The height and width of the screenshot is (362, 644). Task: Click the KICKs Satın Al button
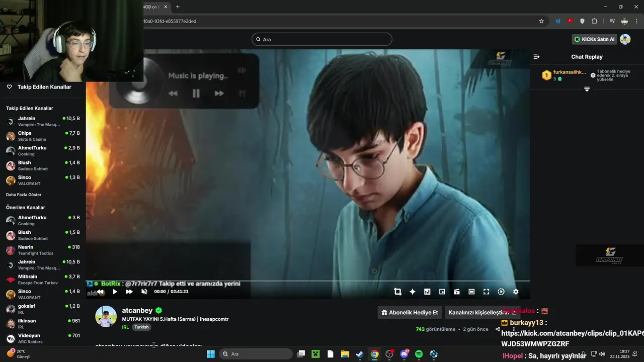(594, 39)
